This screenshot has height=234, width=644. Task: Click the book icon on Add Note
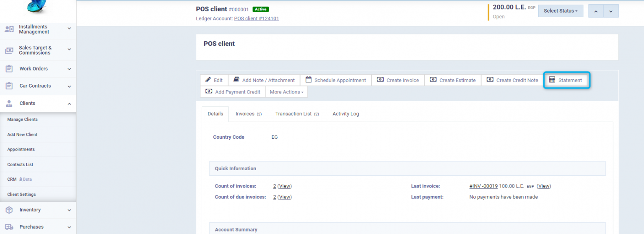(x=236, y=80)
